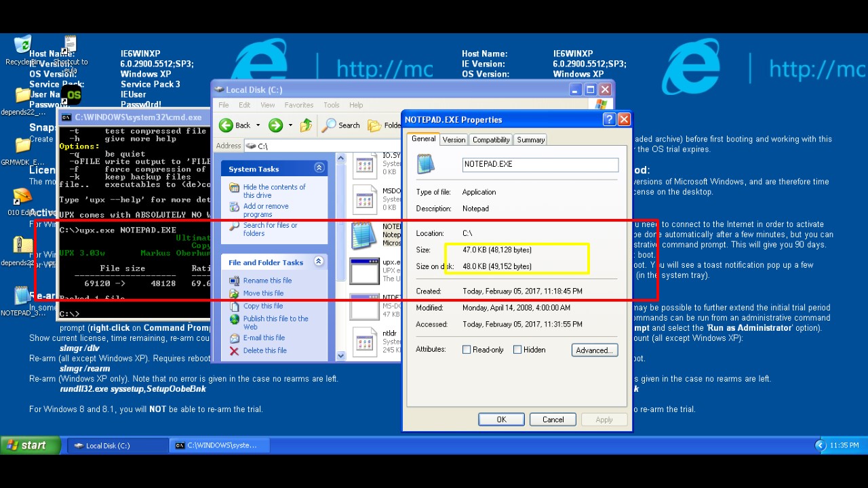
Task: Select the NOTEPAD file icon in file list
Action: point(364,235)
